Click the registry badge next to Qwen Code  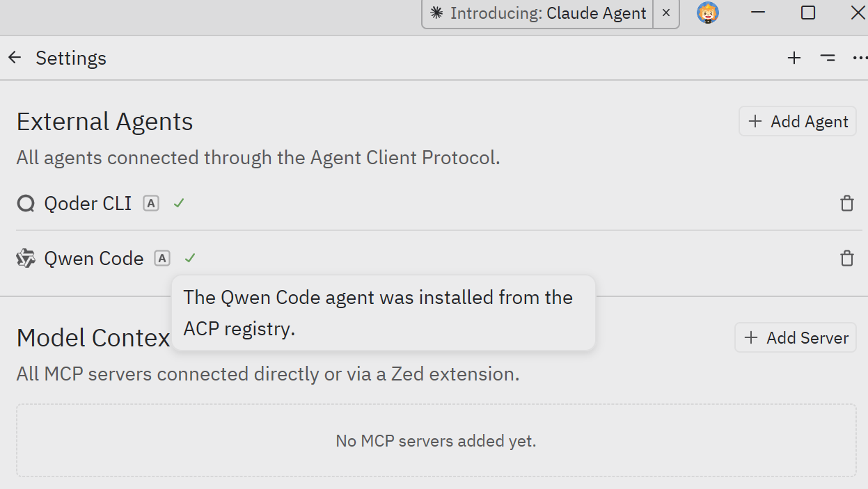pos(162,259)
